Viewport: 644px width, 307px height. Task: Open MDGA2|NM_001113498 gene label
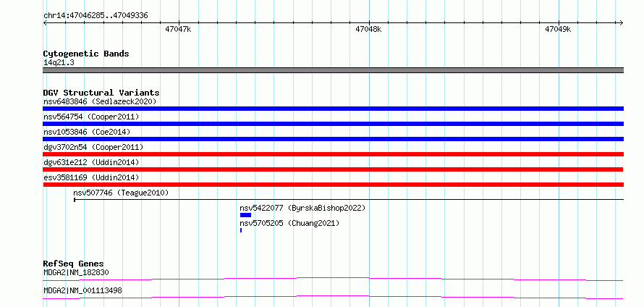(x=82, y=291)
